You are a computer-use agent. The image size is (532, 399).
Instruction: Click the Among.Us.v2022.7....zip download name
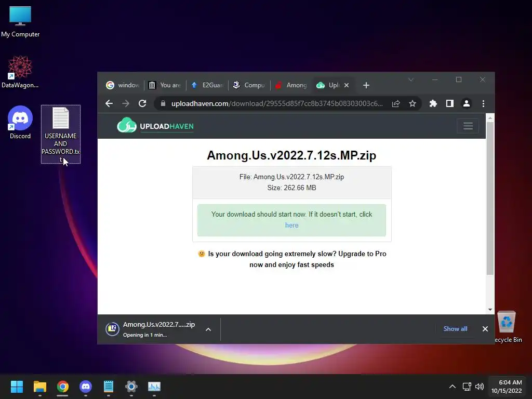(159, 324)
